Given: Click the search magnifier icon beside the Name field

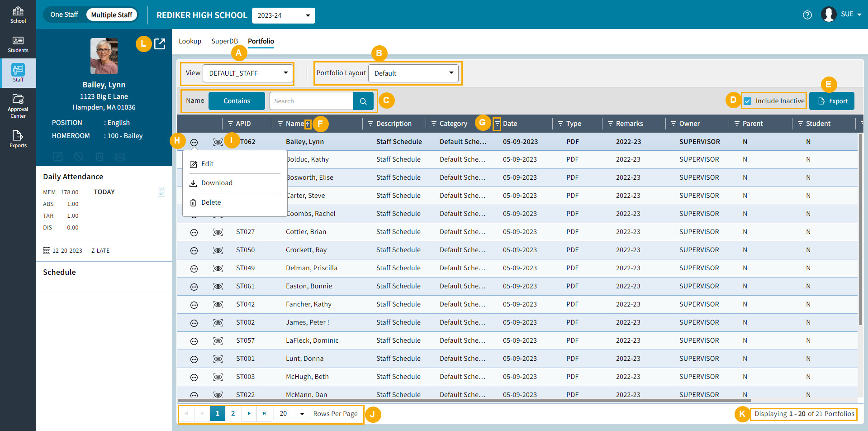Looking at the screenshot, I should pos(363,101).
